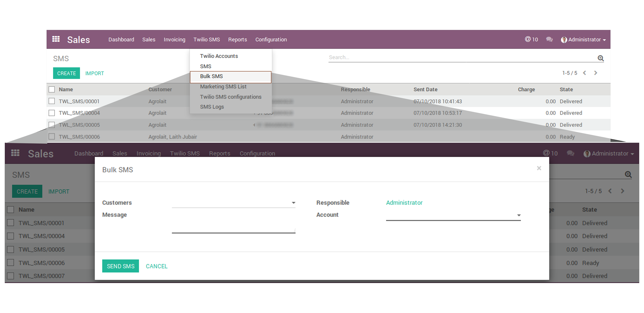Expand the Account dropdown in Bulk SMS dialog
644x313 pixels.
click(519, 215)
